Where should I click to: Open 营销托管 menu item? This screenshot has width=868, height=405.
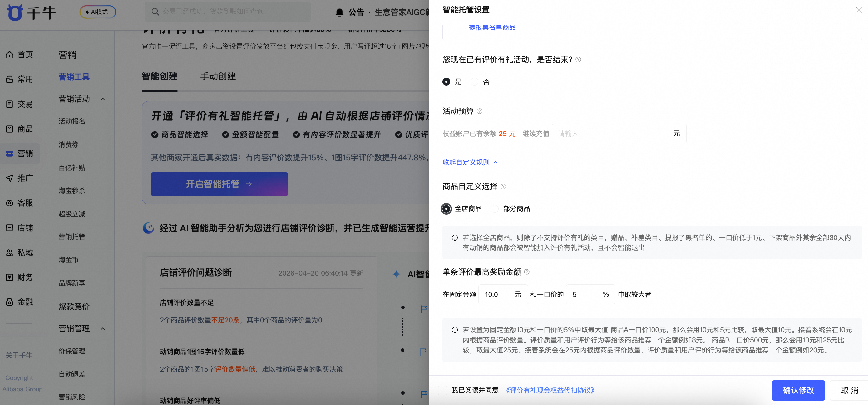click(x=72, y=237)
